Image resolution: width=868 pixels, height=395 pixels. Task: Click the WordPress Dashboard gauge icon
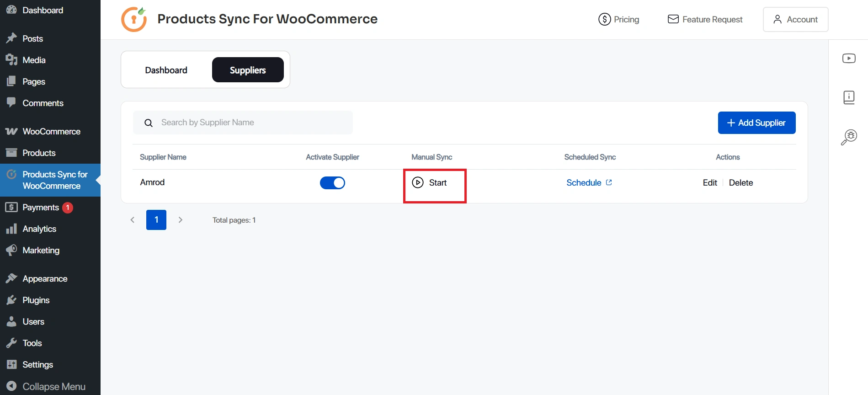tap(11, 10)
